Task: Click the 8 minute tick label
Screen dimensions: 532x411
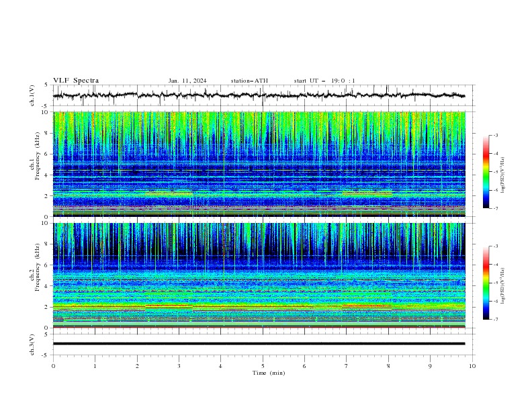Action: point(388,366)
